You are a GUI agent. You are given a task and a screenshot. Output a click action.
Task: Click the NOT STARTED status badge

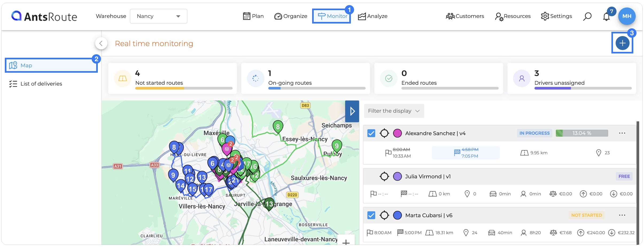[587, 215]
